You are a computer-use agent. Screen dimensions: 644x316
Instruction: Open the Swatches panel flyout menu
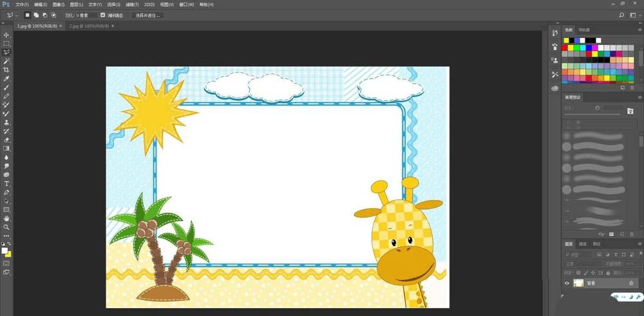(640, 30)
